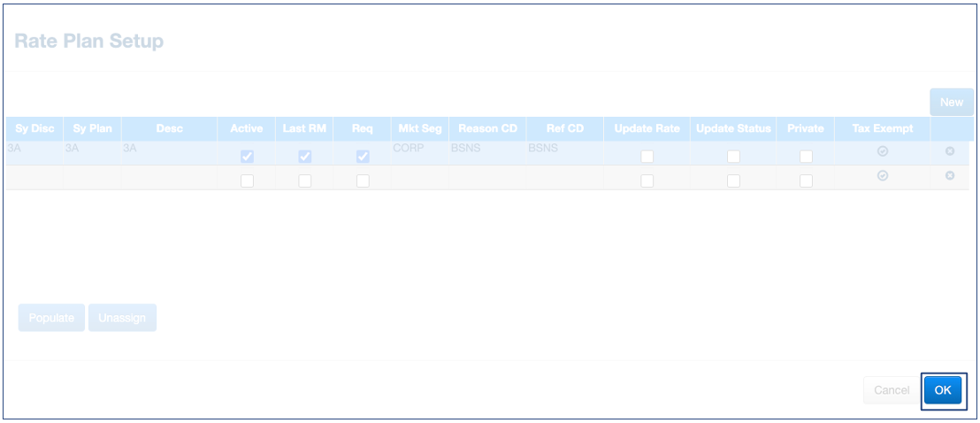This screenshot has width=980, height=423.
Task: Enable Update Status for the 3A row
Action: 733,157
